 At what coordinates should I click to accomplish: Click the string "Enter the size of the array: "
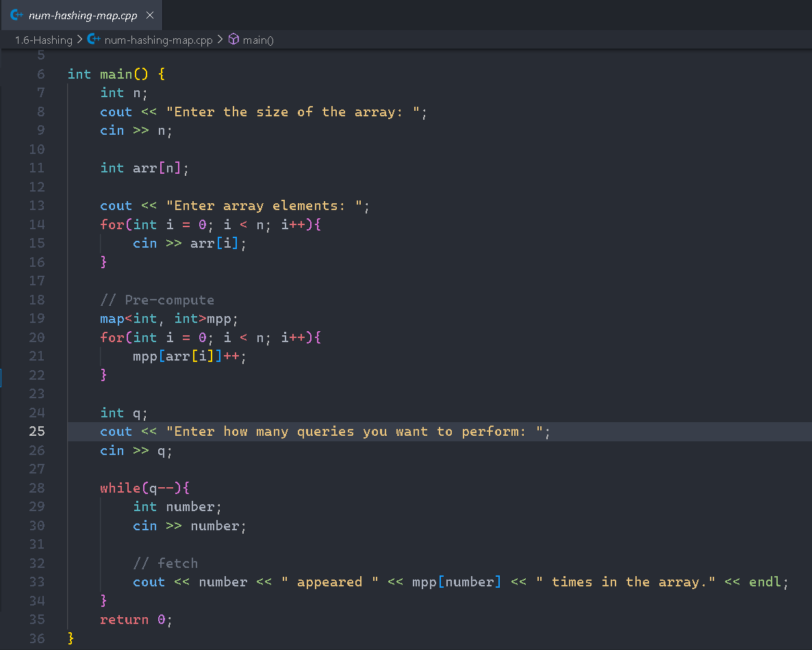point(292,112)
